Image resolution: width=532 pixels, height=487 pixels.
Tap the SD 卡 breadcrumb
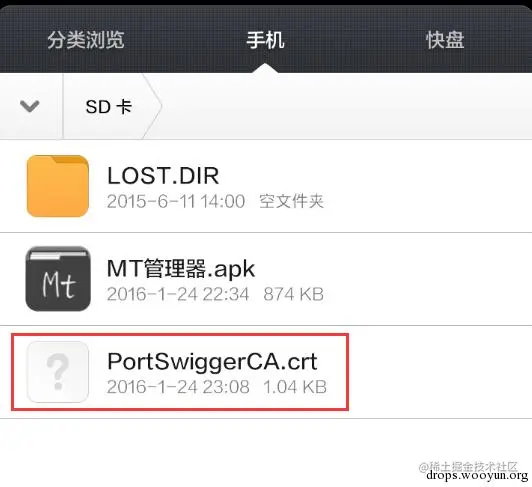109,107
